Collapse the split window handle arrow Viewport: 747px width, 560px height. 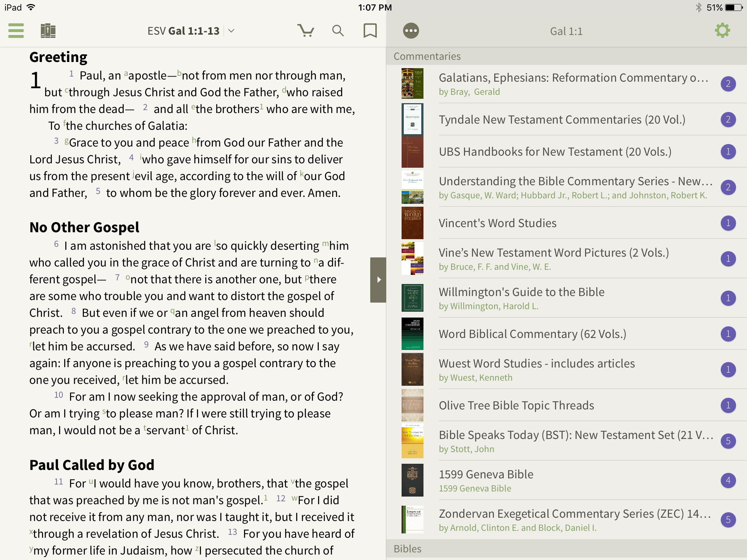click(378, 280)
